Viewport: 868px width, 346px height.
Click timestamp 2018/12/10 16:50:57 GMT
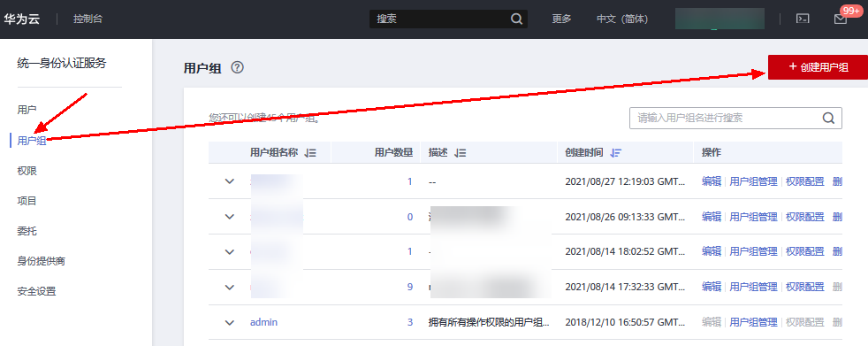(626, 322)
